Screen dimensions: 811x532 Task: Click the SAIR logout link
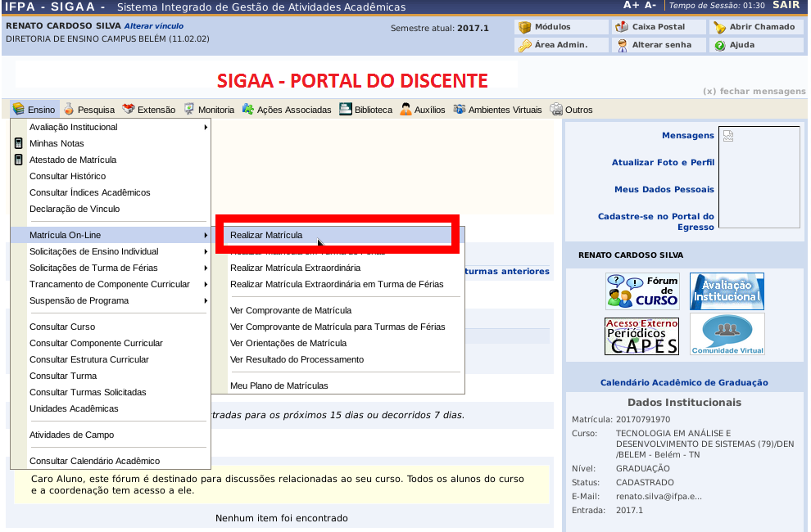[786, 5]
